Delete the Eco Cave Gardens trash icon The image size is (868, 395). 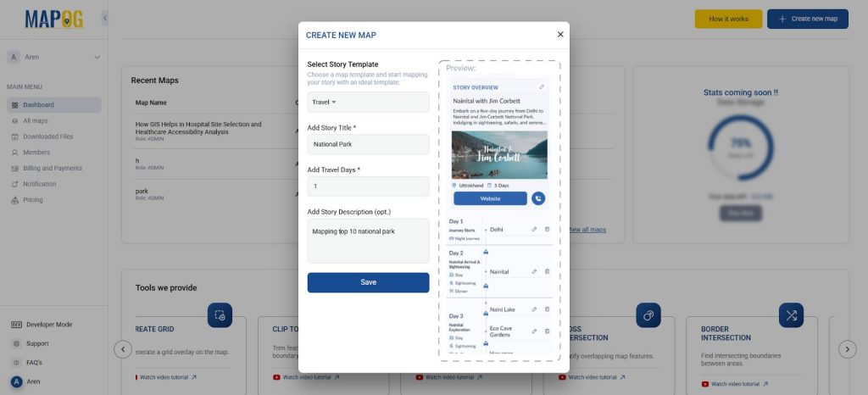[547, 331]
